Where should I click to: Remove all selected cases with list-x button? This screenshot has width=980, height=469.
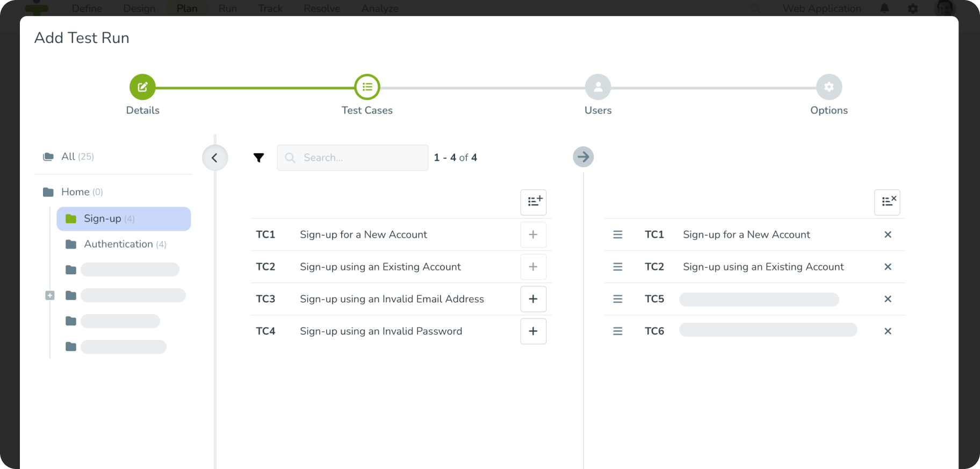887,202
